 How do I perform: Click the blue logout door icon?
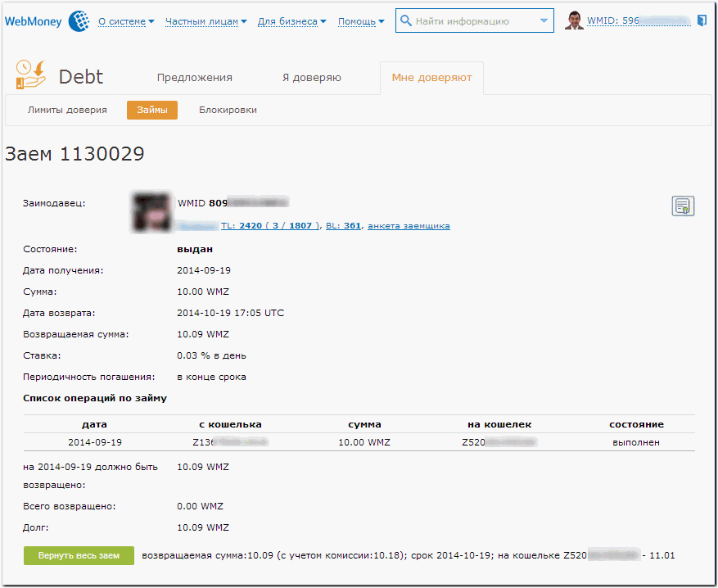pyautogui.click(x=702, y=20)
